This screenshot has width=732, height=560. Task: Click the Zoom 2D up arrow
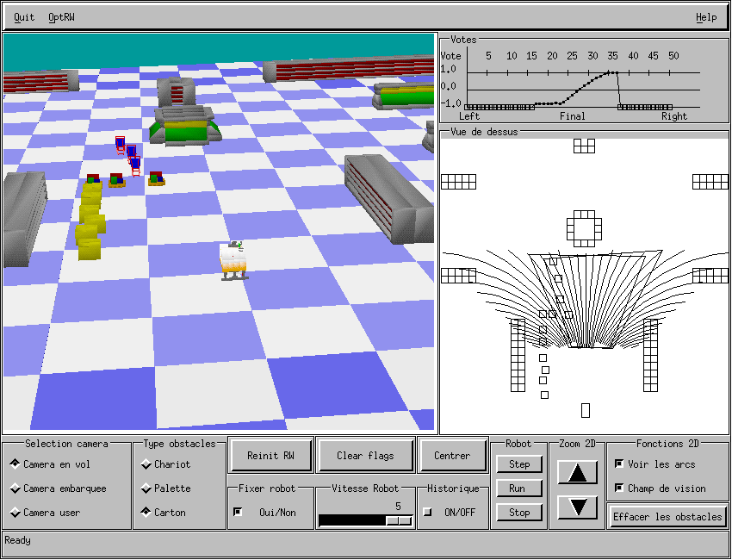(x=578, y=472)
